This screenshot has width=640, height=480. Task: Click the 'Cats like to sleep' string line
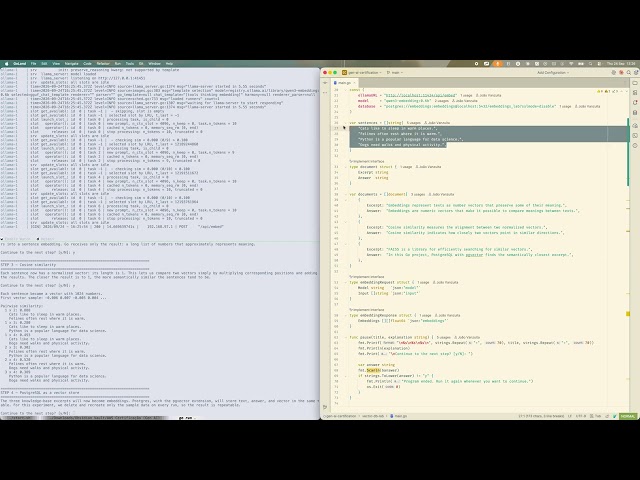coord(398,128)
